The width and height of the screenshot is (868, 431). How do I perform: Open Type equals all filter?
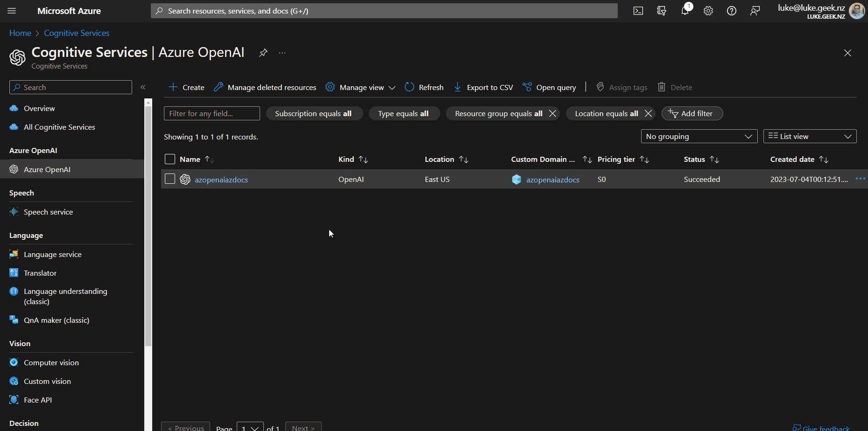pos(404,113)
